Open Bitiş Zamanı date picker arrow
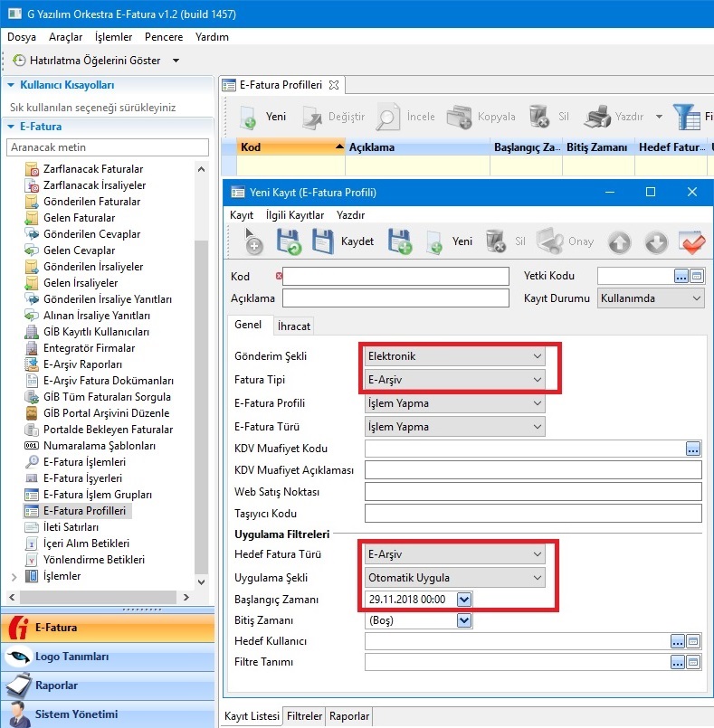 pos(464,620)
